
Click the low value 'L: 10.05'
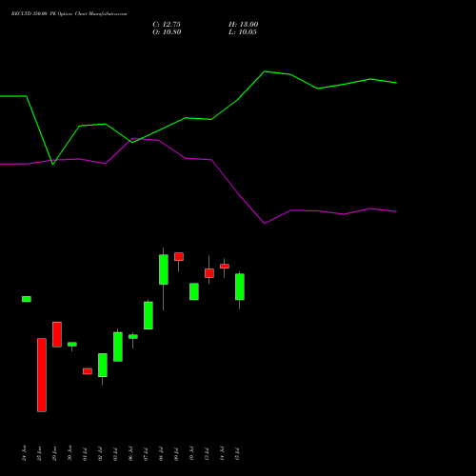pos(243,32)
